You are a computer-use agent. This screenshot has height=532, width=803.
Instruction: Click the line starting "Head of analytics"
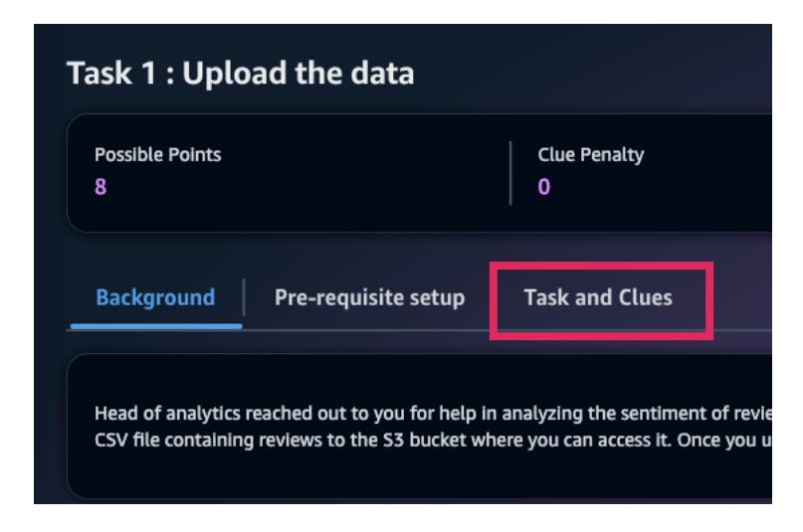point(398,415)
